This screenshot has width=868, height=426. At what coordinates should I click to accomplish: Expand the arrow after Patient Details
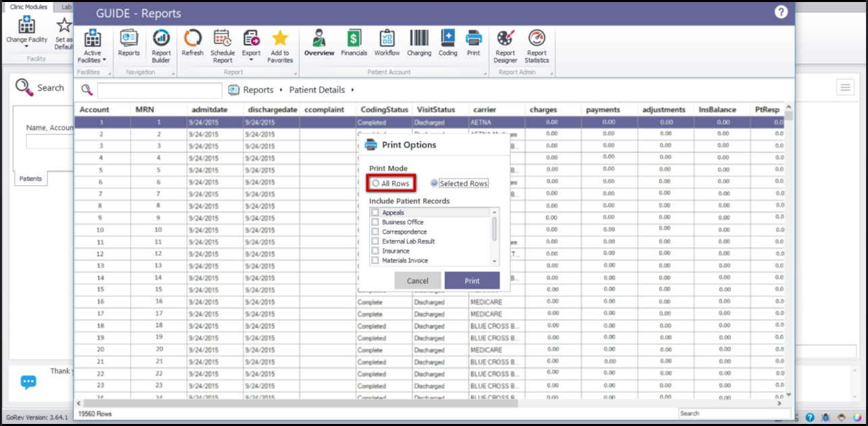pos(352,90)
